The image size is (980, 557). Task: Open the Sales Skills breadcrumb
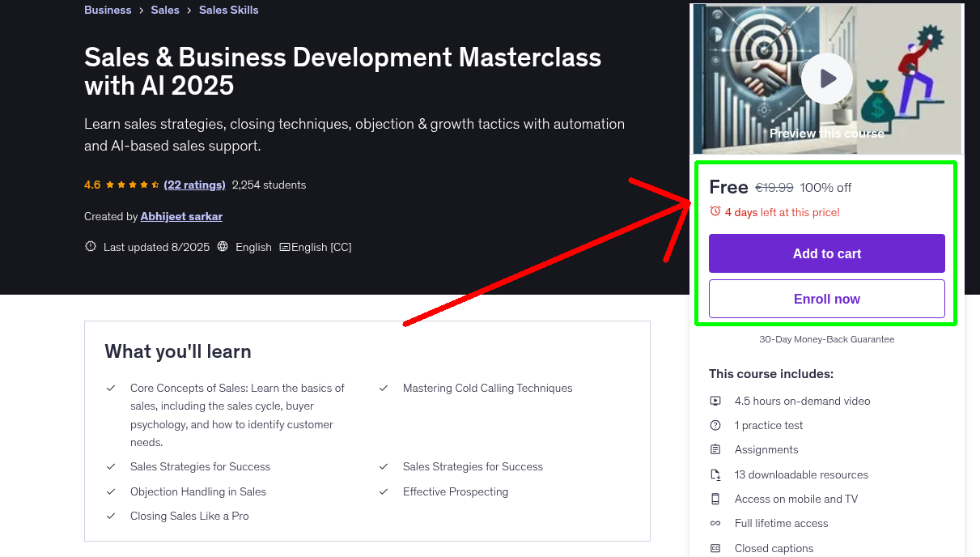click(228, 10)
